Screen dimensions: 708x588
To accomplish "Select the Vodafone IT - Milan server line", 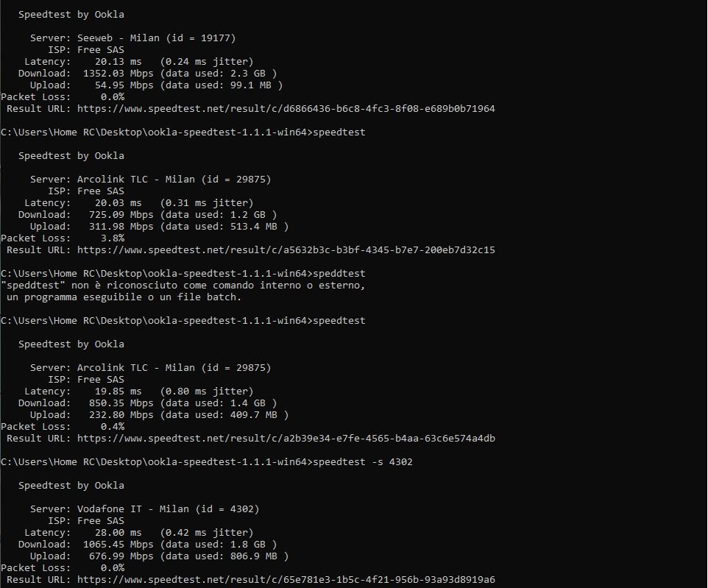I will pos(168,509).
